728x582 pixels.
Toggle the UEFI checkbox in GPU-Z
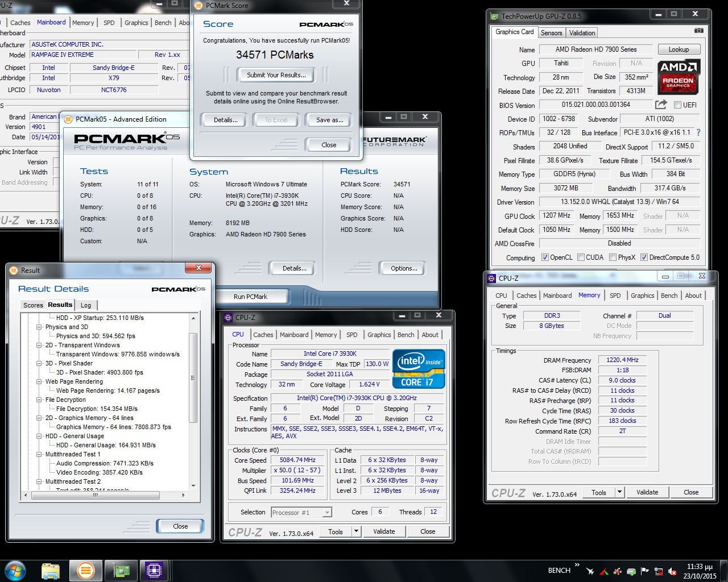coord(677,105)
